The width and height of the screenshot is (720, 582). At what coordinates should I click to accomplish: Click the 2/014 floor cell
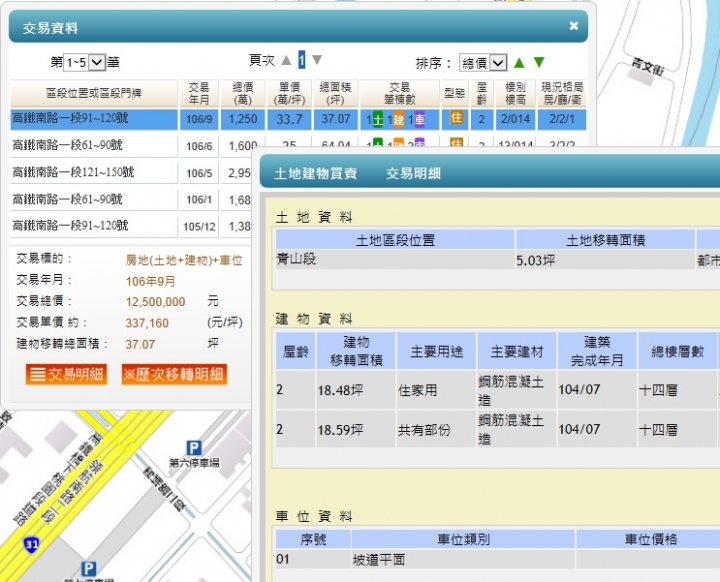tap(515, 119)
